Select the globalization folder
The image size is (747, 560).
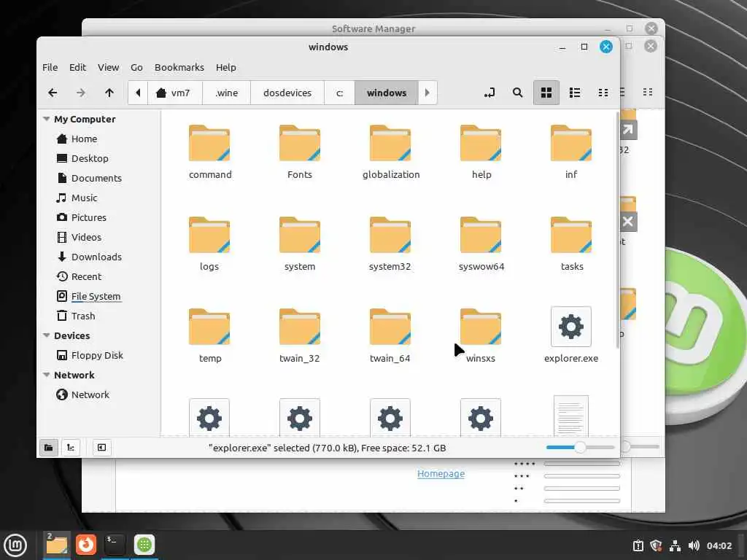[391, 152]
